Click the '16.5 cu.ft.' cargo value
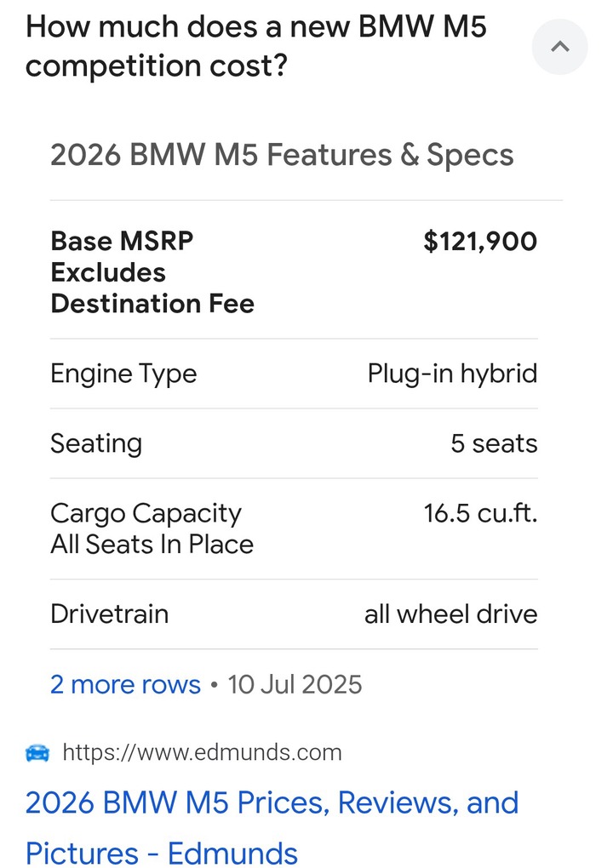The height and width of the screenshot is (868, 613). pos(481,513)
